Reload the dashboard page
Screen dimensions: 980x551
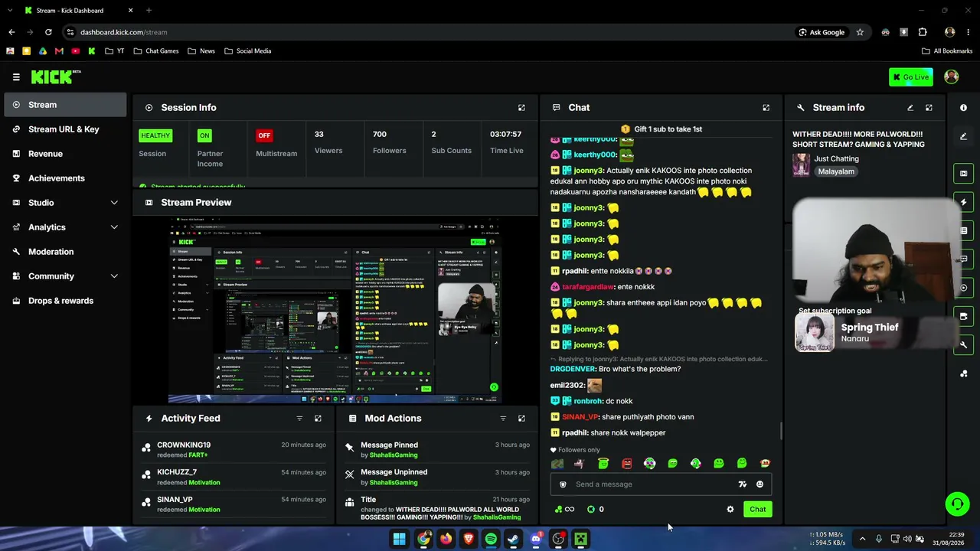[x=48, y=32]
